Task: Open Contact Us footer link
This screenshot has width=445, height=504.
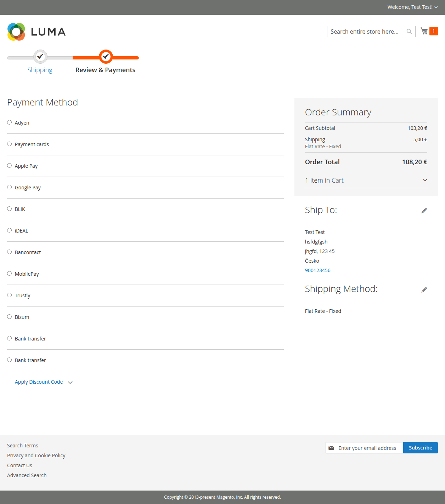Action: [19, 465]
